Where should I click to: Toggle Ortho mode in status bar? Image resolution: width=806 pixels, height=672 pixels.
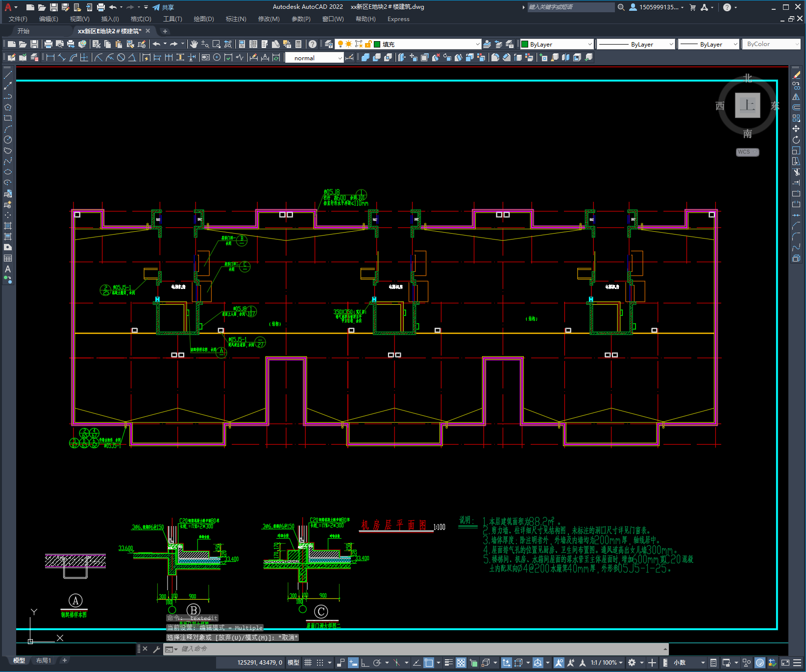pos(365,663)
